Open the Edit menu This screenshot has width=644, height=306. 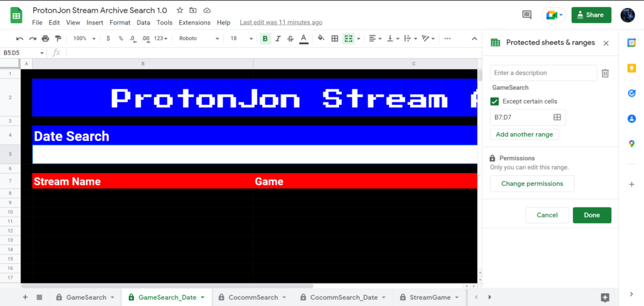(x=54, y=23)
